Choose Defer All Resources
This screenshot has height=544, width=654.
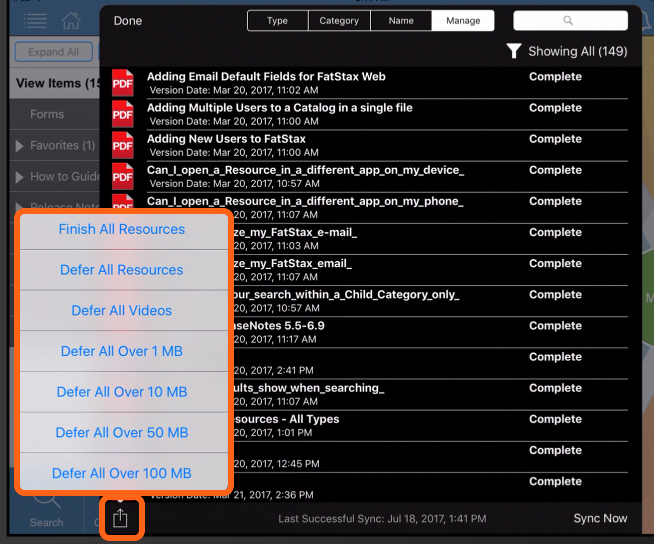click(124, 270)
